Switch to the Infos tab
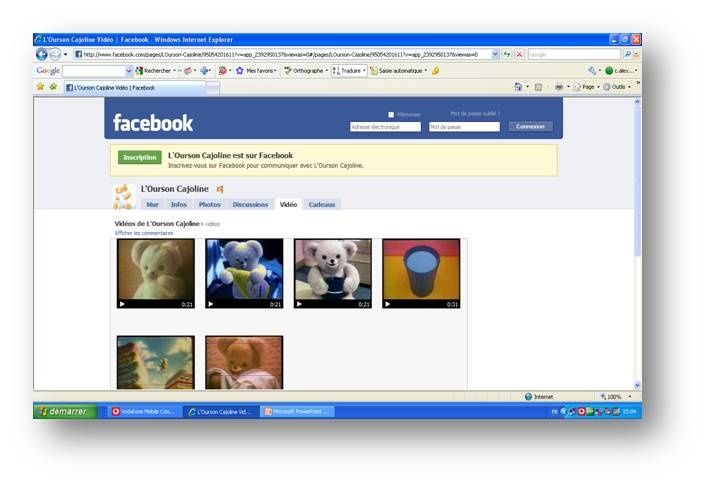 (179, 204)
